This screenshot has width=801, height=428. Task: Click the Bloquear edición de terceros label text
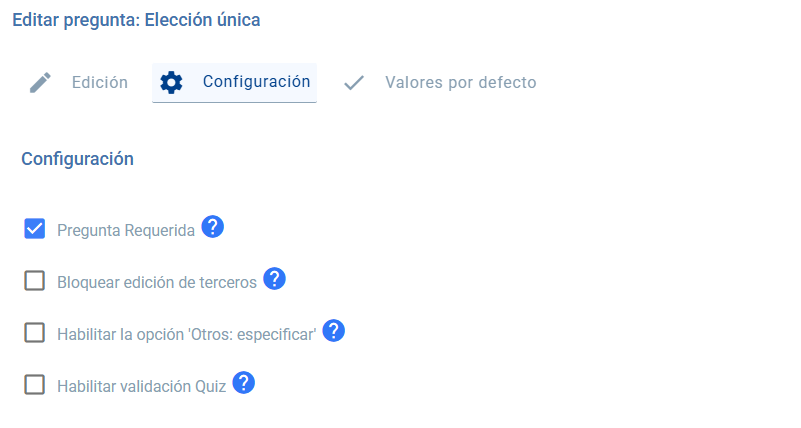tap(157, 283)
